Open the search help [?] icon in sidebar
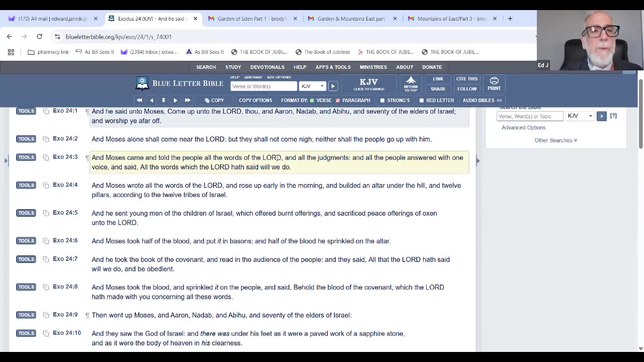The height and width of the screenshot is (362, 644). (613, 116)
